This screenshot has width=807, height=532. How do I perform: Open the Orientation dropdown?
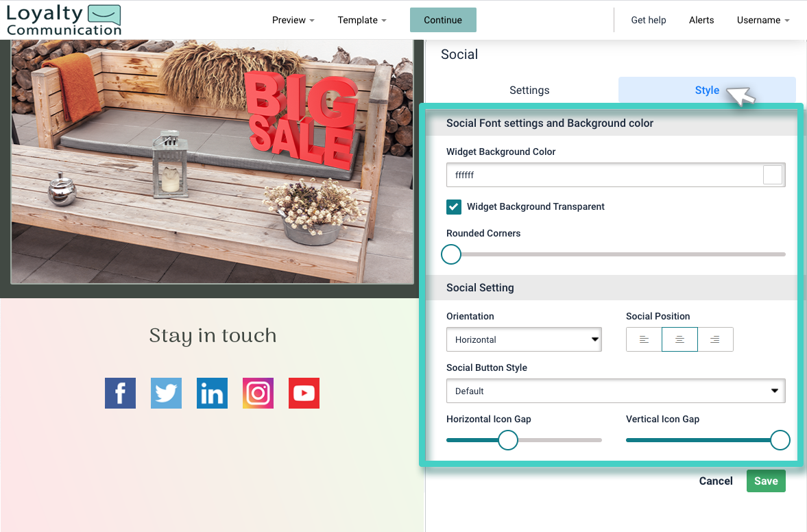524,339
